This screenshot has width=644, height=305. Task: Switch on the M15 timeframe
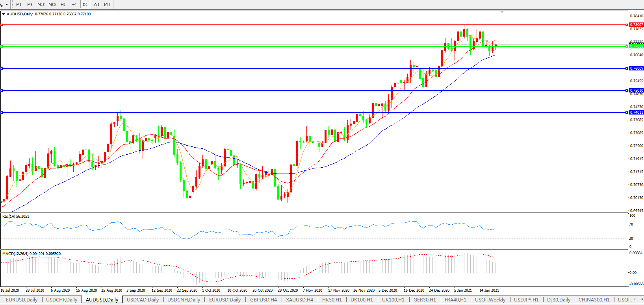tap(41, 4)
